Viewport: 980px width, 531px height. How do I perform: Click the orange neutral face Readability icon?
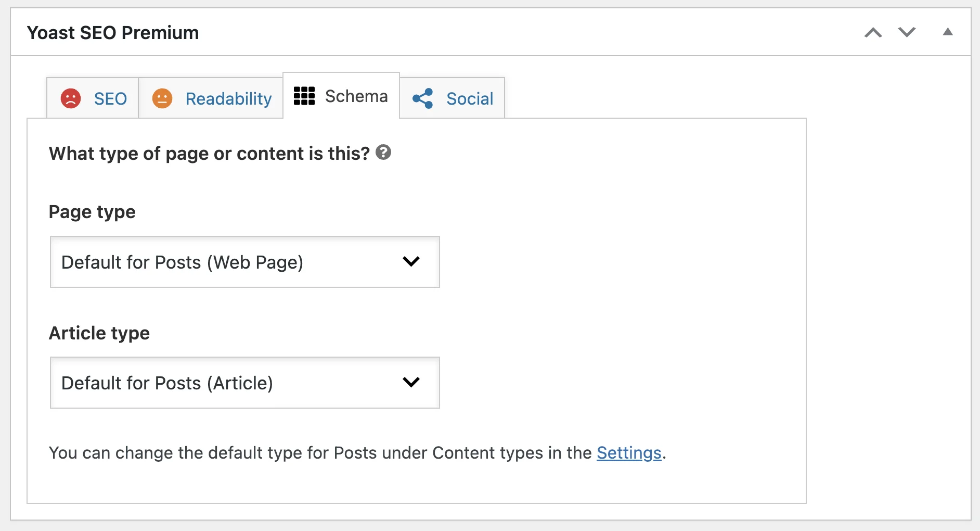coord(162,98)
